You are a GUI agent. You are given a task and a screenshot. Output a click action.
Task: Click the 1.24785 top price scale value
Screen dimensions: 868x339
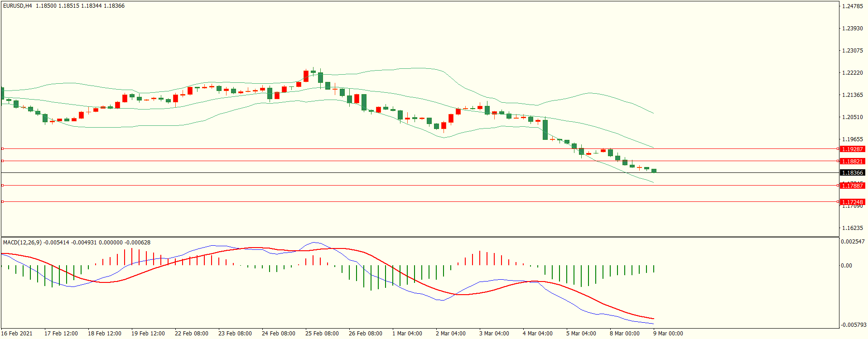(852, 6)
